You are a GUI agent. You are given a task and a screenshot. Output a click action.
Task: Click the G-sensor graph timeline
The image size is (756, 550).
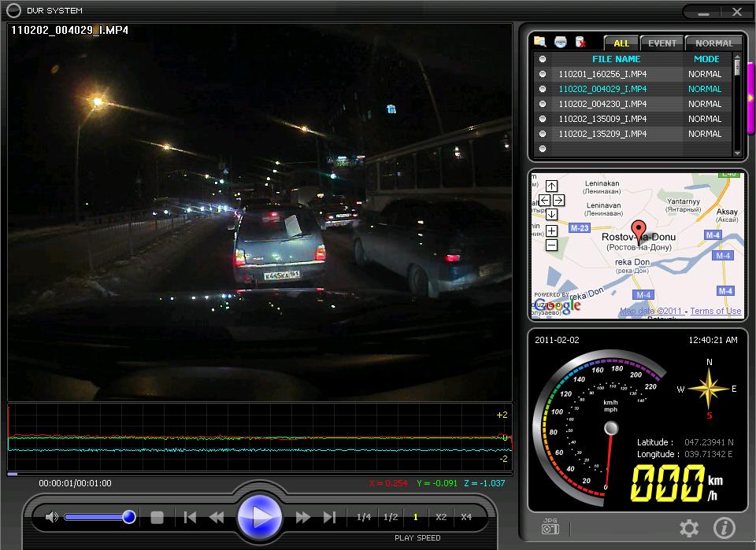pos(259,437)
